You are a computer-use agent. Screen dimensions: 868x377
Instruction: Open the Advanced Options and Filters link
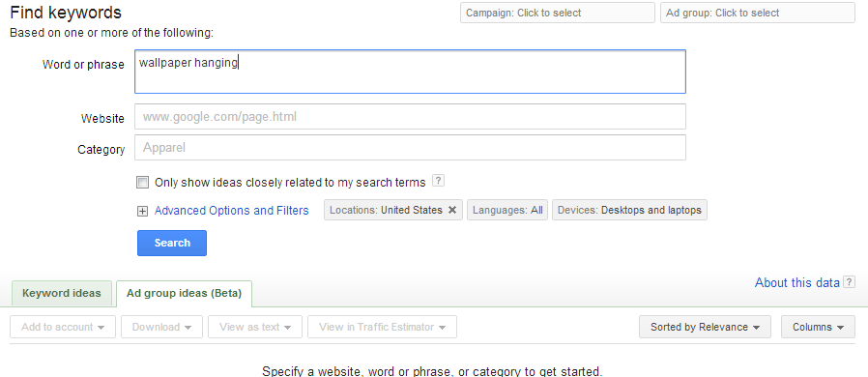(x=231, y=211)
